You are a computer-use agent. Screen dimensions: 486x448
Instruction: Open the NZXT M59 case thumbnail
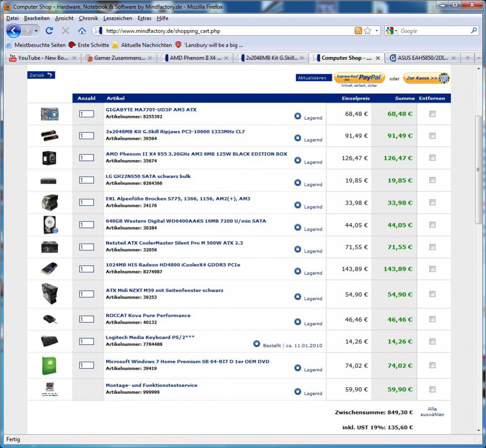click(50, 294)
